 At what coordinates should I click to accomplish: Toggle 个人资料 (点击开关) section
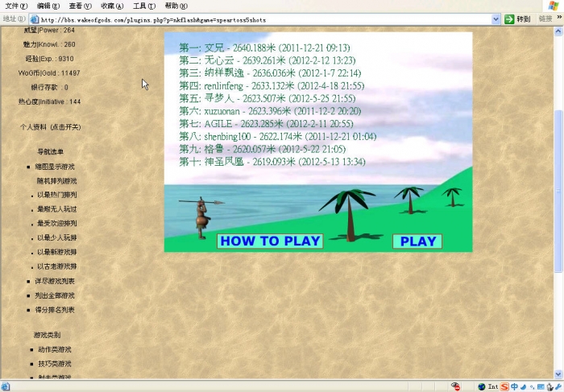click(x=50, y=127)
